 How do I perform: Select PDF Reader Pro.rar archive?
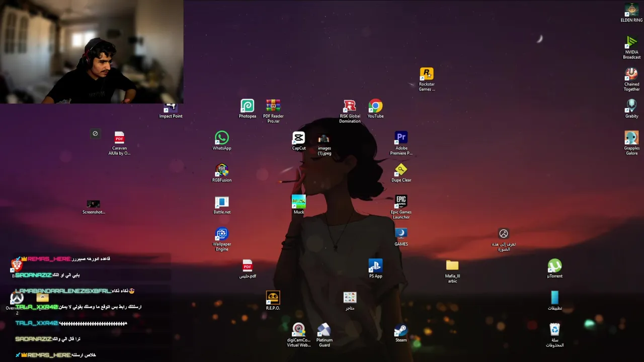(x=273, y=111)
